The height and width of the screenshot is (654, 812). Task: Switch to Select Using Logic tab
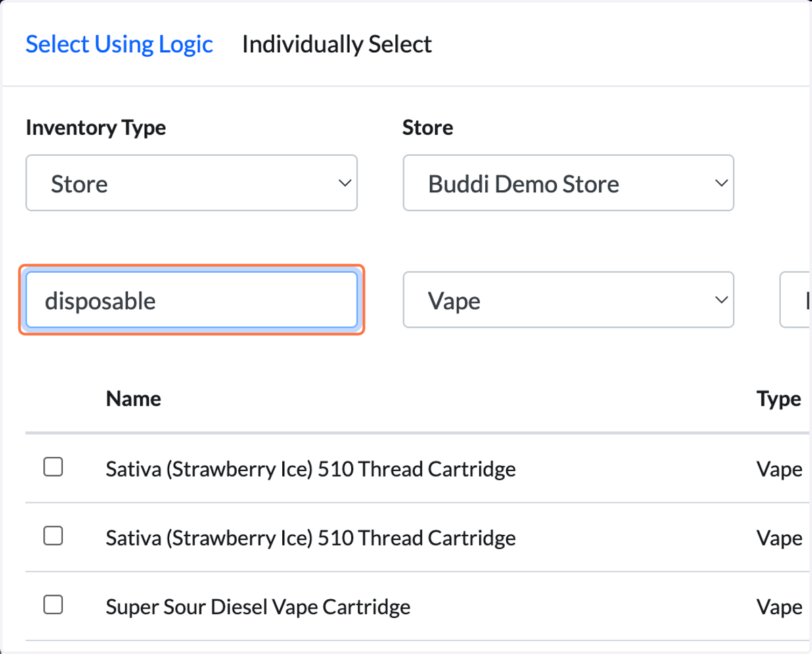pos(119,45)
